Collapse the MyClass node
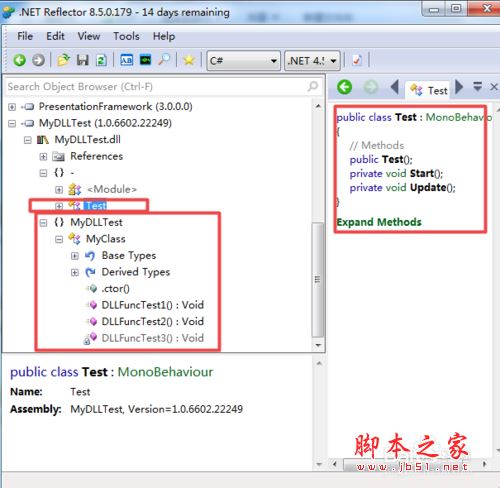The height and width of the screenshot is (488, 500). 59,239
